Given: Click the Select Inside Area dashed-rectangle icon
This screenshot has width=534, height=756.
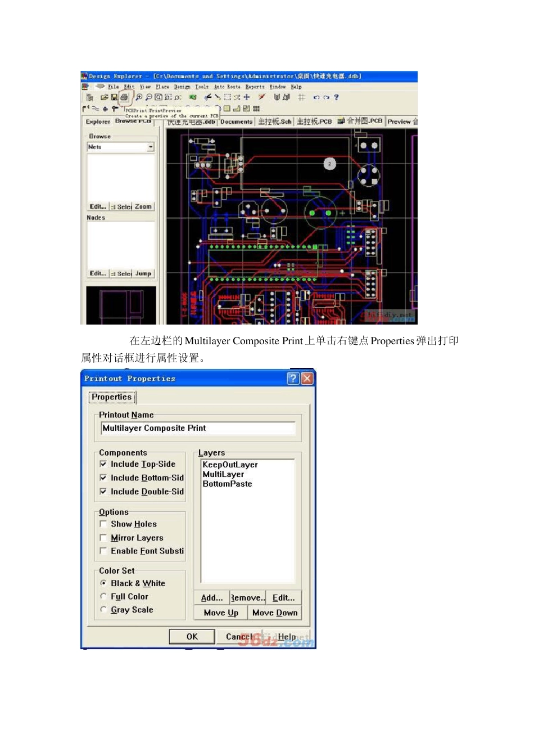Looking at the screenshot, I should [227, 97].
